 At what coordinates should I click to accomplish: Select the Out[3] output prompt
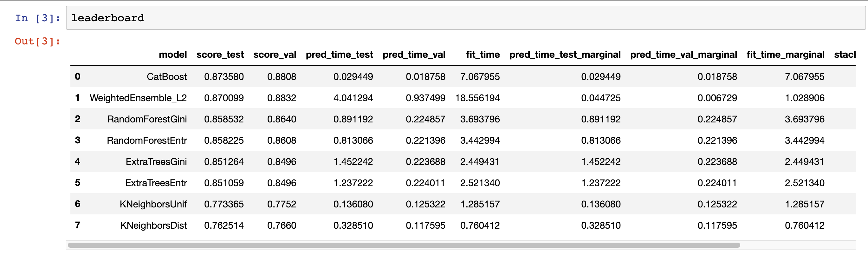pos(37,41)
